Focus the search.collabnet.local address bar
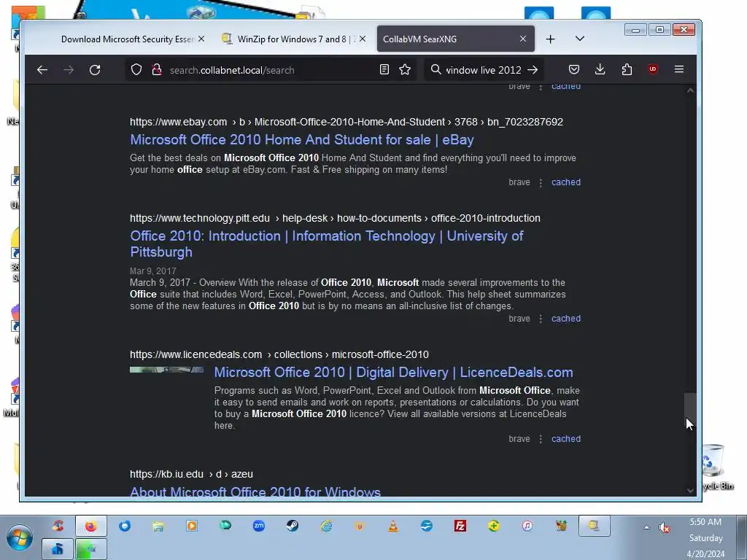Image resolution: width=747 pixels, height=560 pixels. coord(271,70)
